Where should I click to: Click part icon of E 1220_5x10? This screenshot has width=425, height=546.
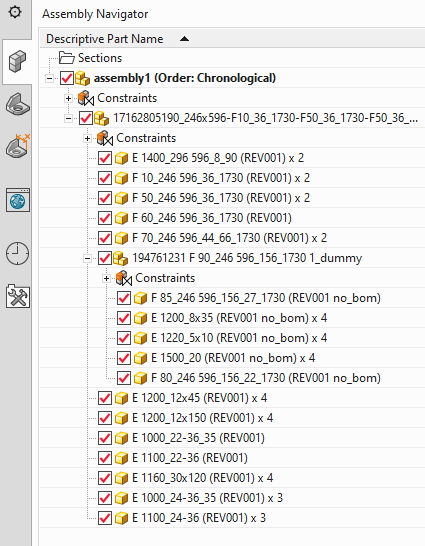pyautogui.click(x=141, y=338)
